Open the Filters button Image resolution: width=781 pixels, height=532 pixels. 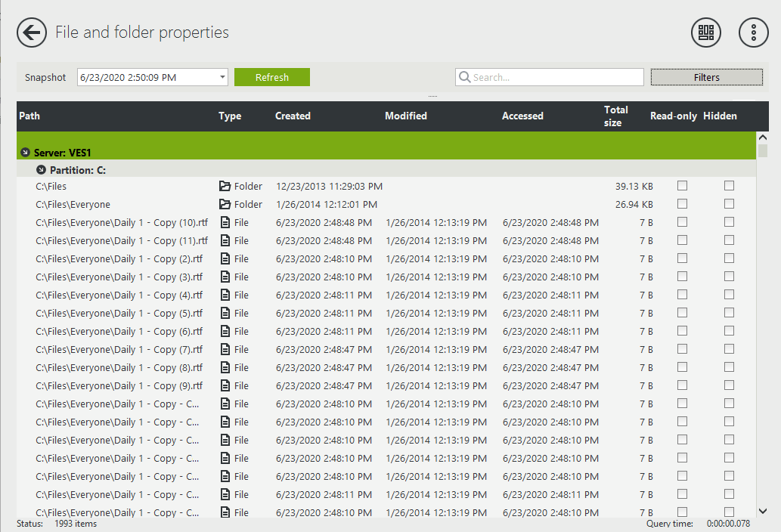coord(706,77)
